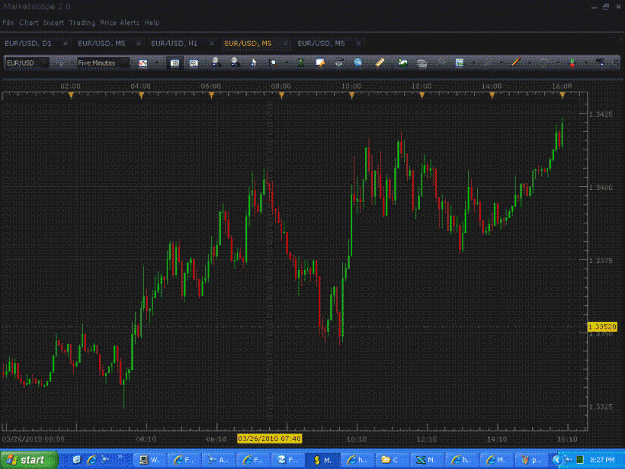
Task: Select the gray curve drawing tool
Action: (544, 63)
